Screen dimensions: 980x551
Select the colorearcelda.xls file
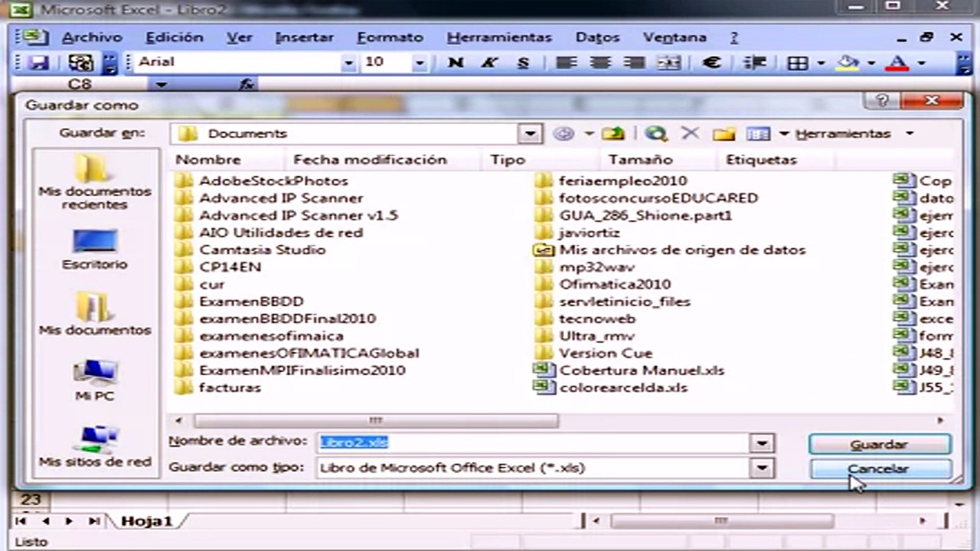pyautogui.click(x=611, y=388)
